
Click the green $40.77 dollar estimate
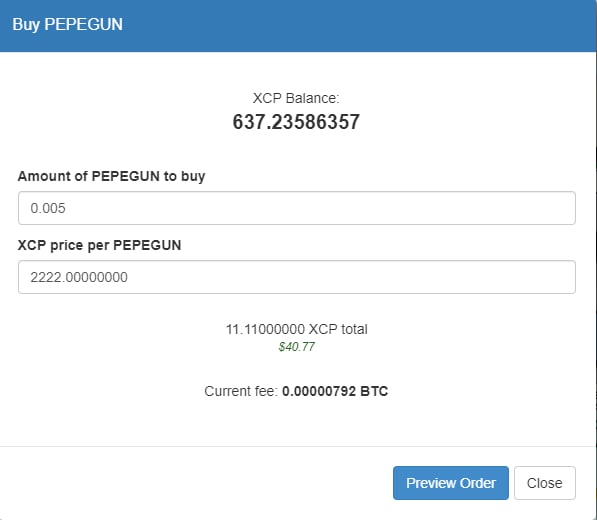[x=296, y=347]
